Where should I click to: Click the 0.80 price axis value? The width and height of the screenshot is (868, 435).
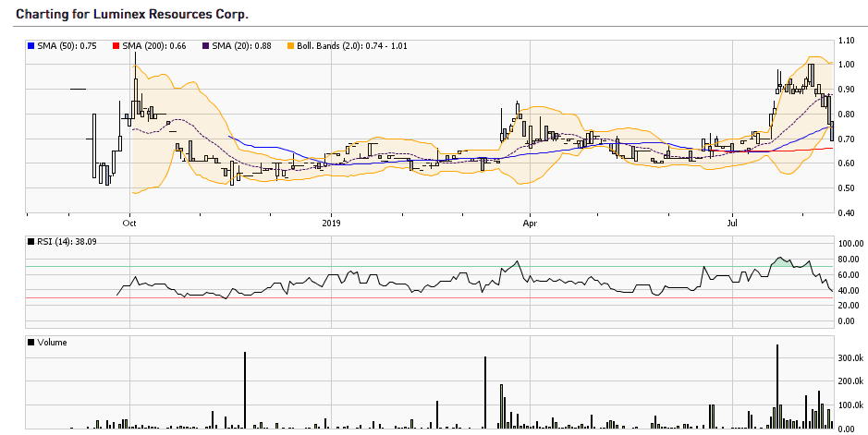coord(847,115)
